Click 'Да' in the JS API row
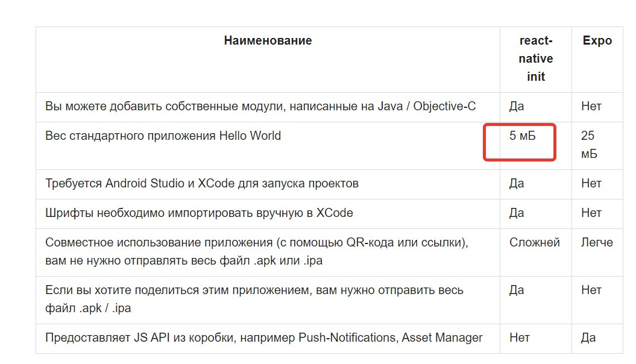Screen dimensions: 636x364 click(588, 337)
